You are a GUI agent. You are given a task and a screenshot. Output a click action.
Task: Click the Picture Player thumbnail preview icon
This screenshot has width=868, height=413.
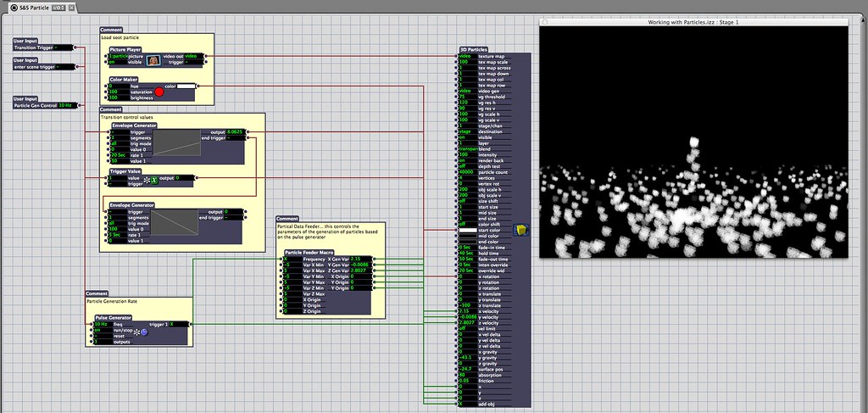153,59
